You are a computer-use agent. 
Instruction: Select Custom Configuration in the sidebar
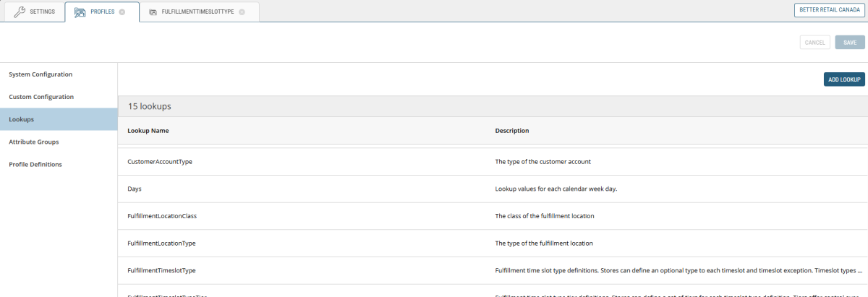coord(41,97)
